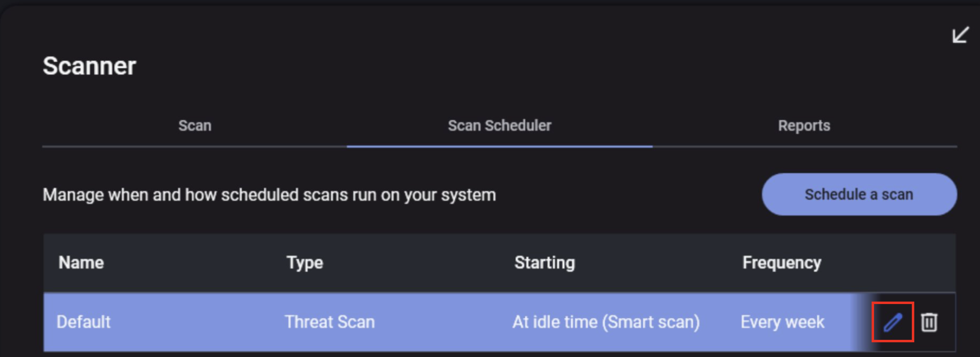Collapse the Scanner panel with the arrow
The width and height of the screenshot is (980, 357).
click(960, 35)
